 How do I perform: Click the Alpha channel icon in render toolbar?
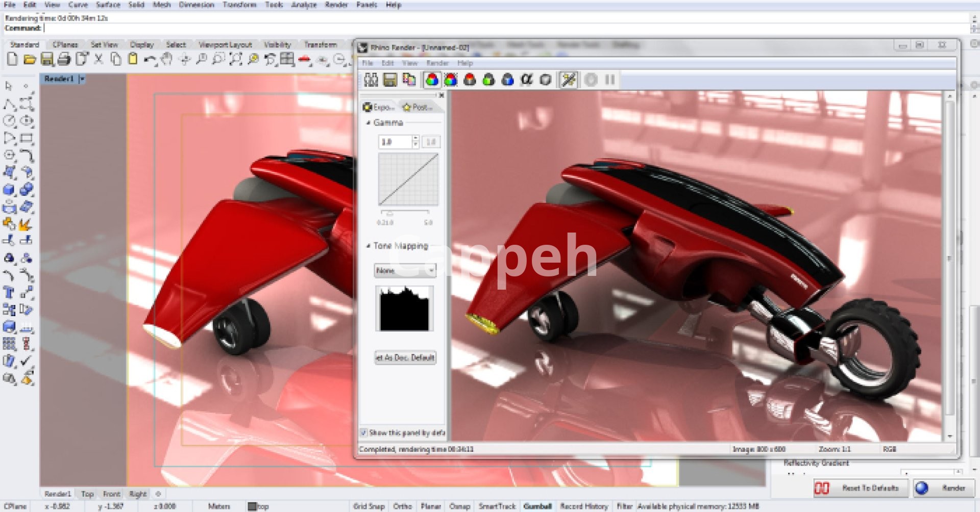coord(526,80)
